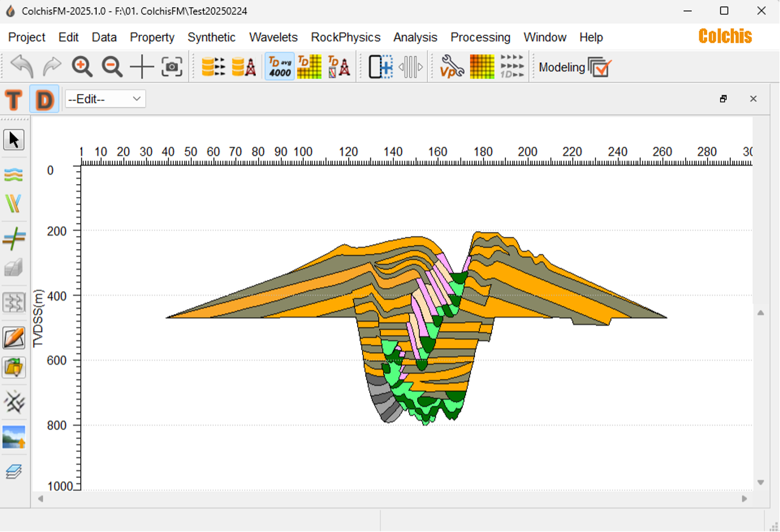Restore the inner panel window
Image resolution: width=780 pixels, height=532 pixels.
pyautogui.click(x=723, y=98)
